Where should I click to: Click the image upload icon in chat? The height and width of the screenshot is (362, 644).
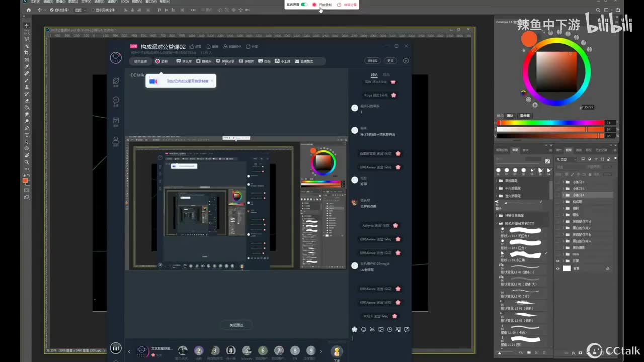[x=381, y=329]
